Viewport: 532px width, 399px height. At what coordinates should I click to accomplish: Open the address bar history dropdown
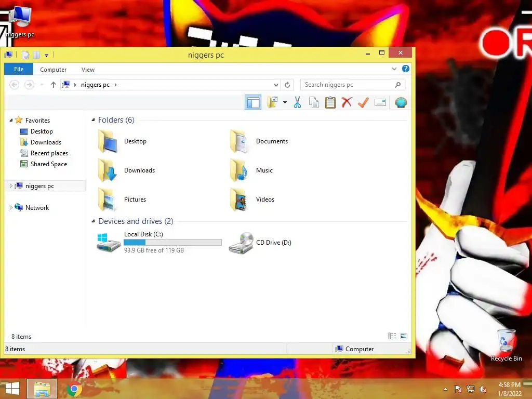point(276,85)
